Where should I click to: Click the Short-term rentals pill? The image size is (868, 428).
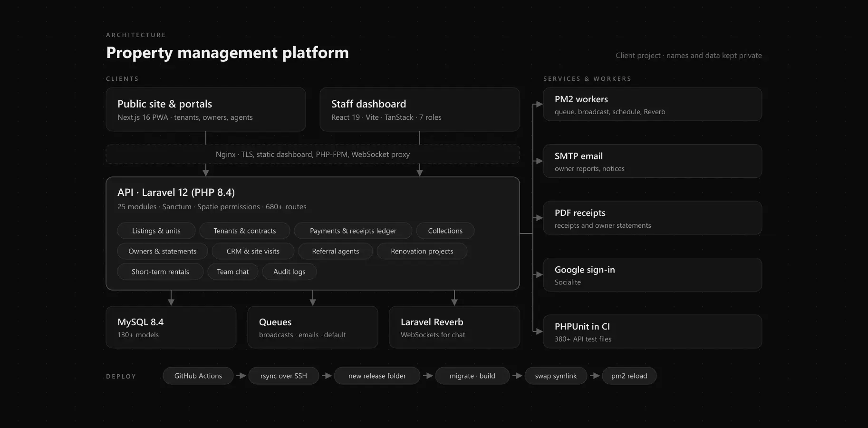[160, 272]
